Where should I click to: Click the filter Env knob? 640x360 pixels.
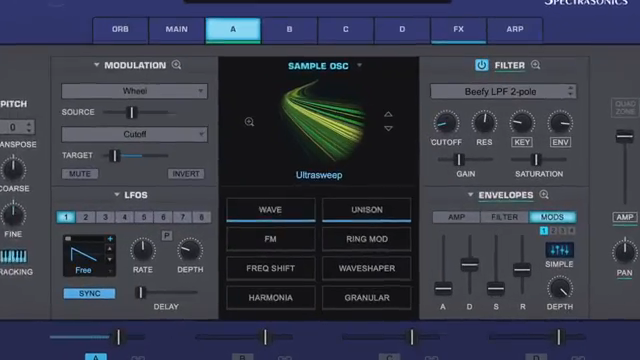coord(560,122)
